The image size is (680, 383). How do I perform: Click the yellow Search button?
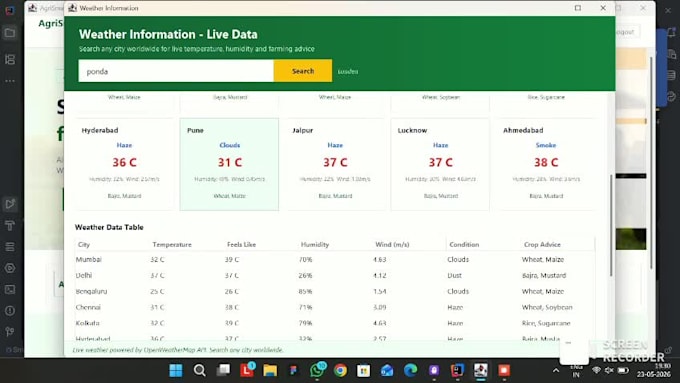[x=303, y=71]
